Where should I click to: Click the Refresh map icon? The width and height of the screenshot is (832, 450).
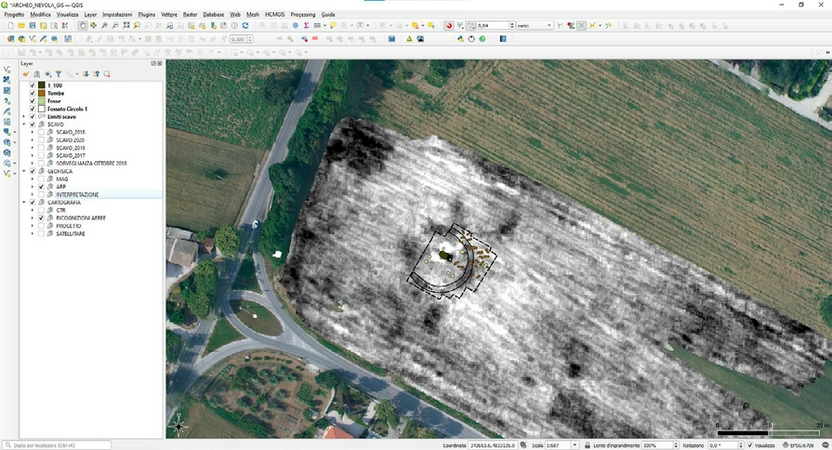coord(245,25)
